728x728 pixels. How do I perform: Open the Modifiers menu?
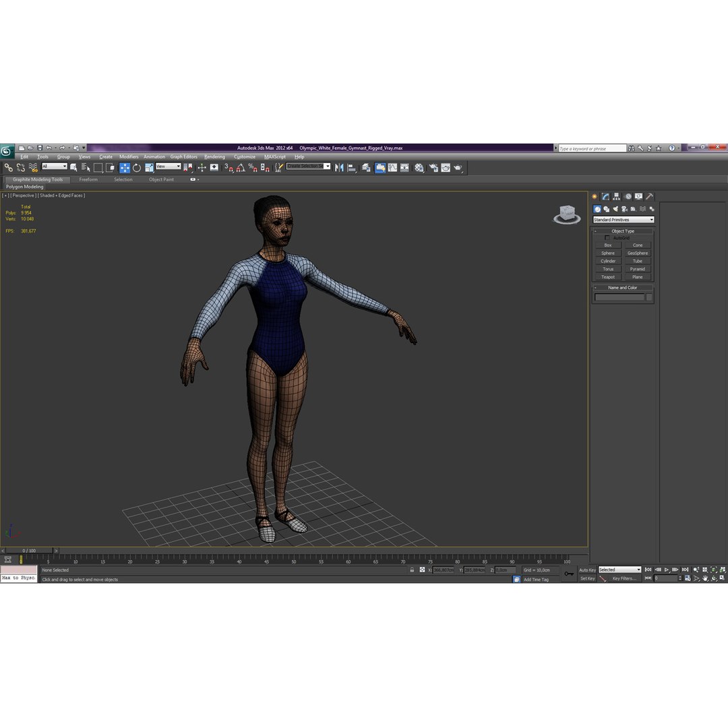pos(129,157)
